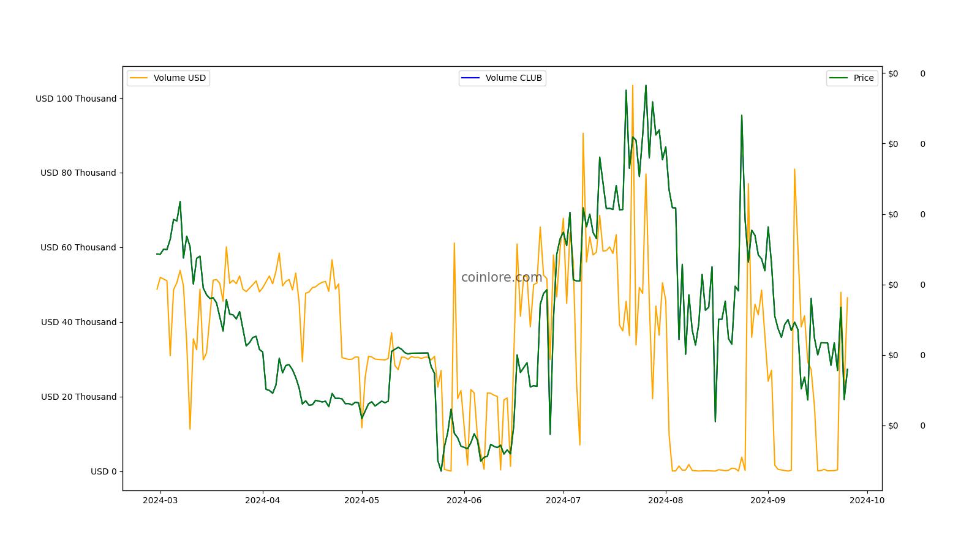Click the 2024-05 date label
The height and width of the screenshot is (551, 980).
pyautogui.click(x=361, y=500)
